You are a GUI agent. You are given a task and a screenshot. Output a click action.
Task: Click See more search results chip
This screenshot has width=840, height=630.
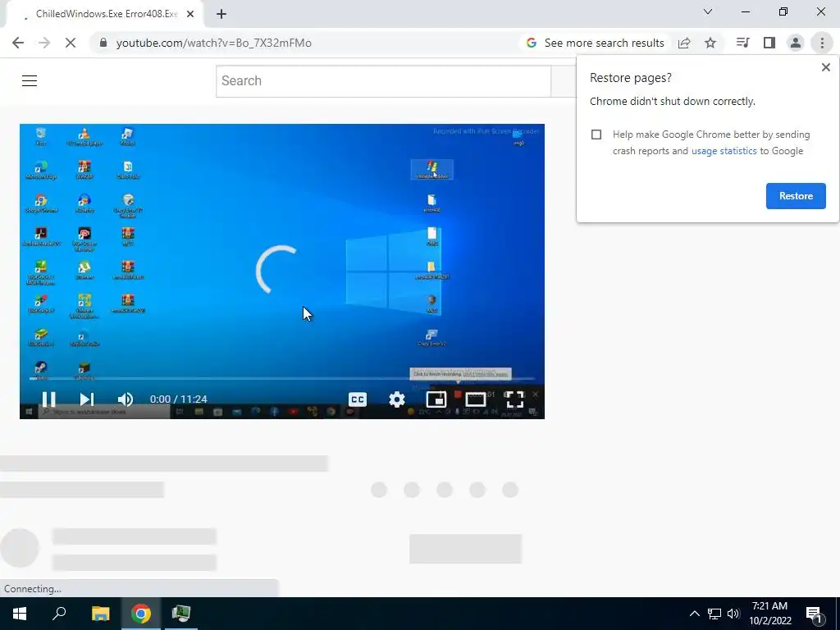click(595, 43)
